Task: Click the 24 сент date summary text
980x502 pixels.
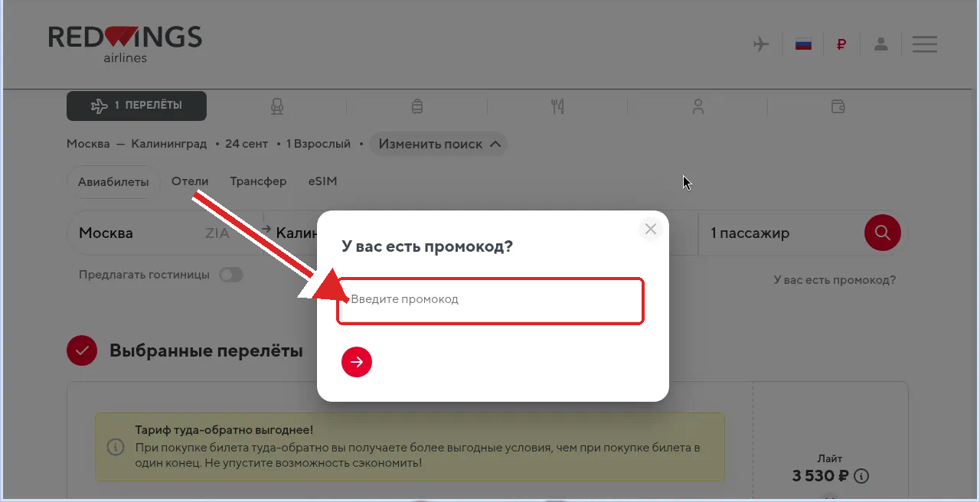Action: 247,144
